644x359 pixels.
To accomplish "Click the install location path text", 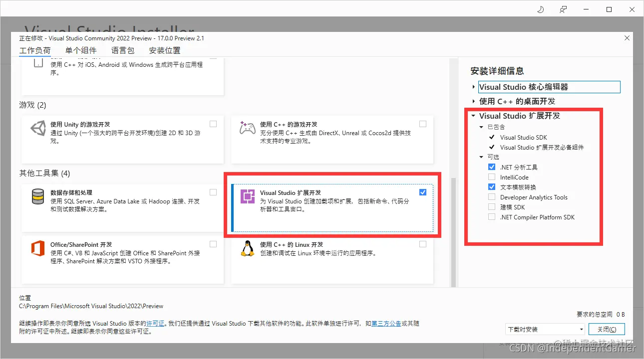I will pos(91,306).
